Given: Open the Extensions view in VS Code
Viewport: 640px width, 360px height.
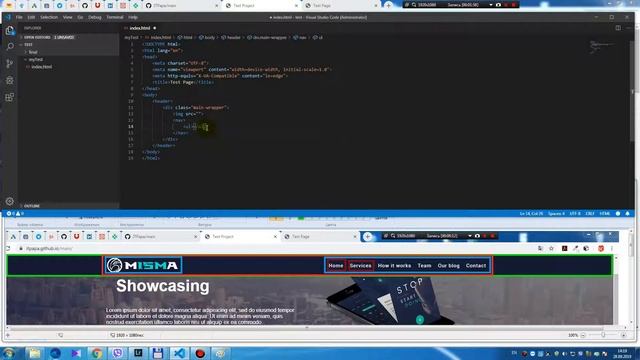Looking at the screenshot, I should point(10,97).
